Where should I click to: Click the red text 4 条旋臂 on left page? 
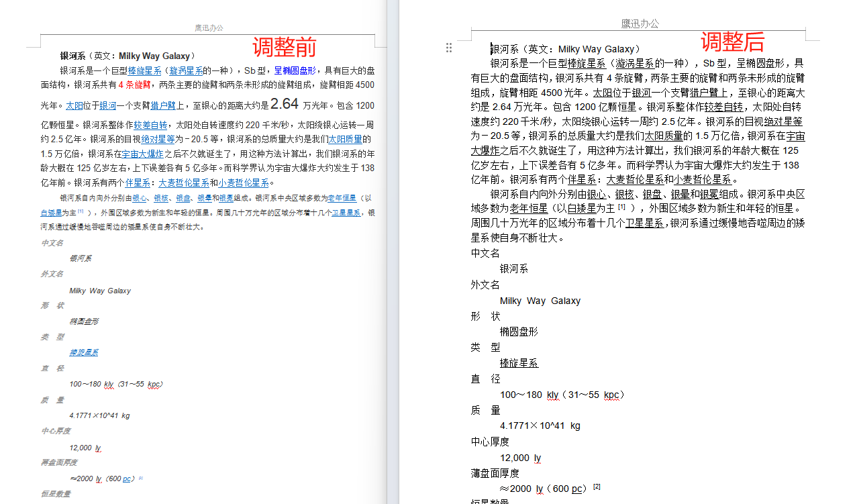point(135,85)
